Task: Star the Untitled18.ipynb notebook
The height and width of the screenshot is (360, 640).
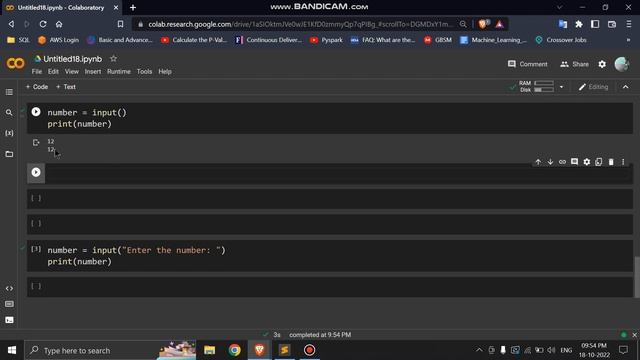Action: (113, 59)
